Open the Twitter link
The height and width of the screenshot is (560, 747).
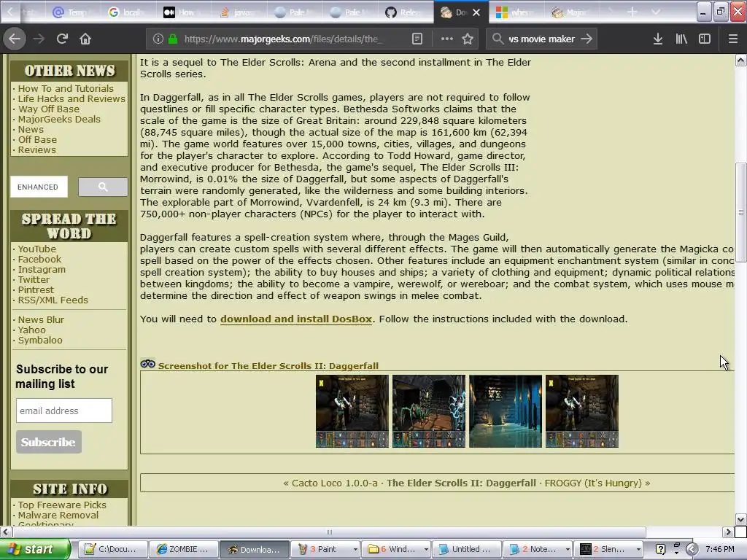coord(34,279)
